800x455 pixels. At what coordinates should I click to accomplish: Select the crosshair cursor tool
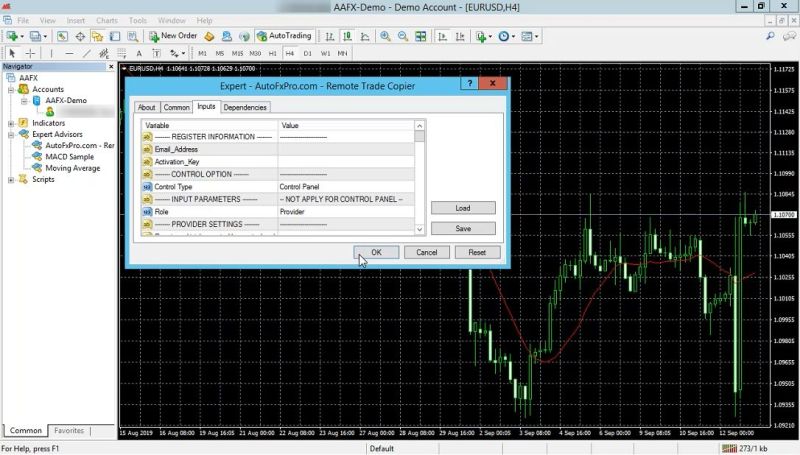[x=31, y=53]
